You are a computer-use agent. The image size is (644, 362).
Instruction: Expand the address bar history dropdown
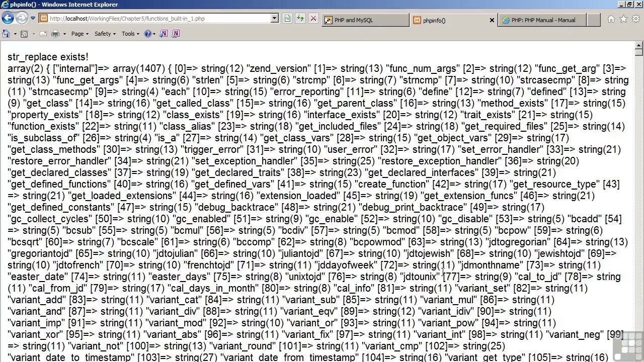pyautogui.click(x=274, y=19)
